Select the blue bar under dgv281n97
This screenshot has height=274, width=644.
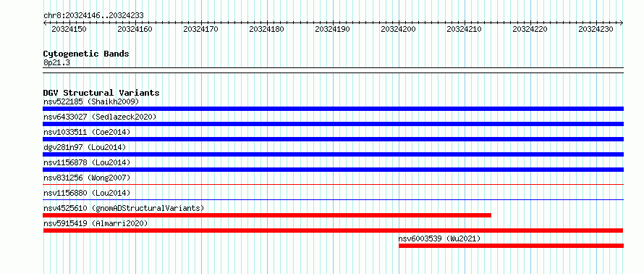(333, 154)
